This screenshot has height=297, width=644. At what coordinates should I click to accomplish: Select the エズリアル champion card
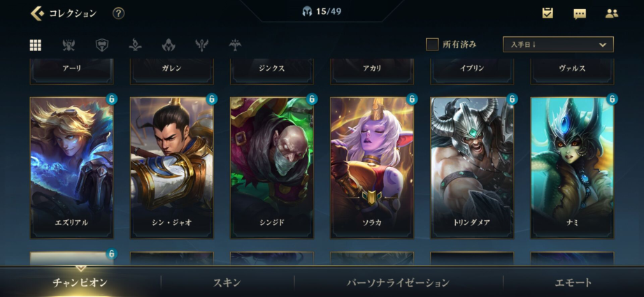pos(71,168)
